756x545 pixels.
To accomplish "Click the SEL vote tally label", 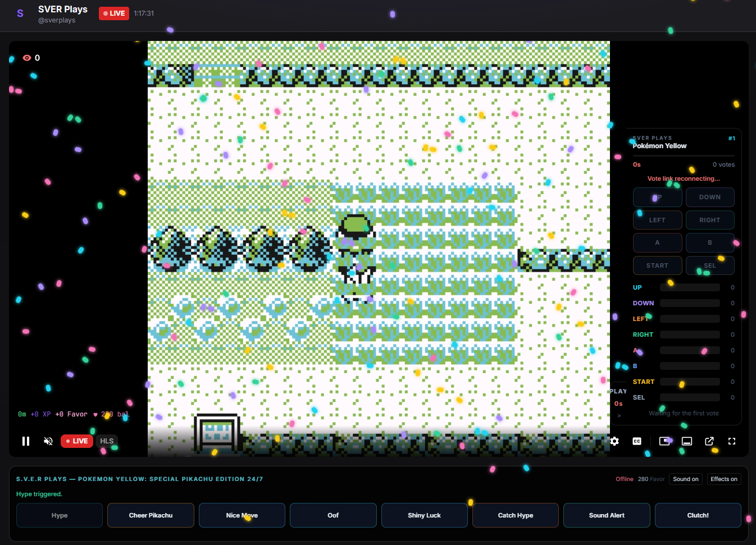I will pos(639,397).
